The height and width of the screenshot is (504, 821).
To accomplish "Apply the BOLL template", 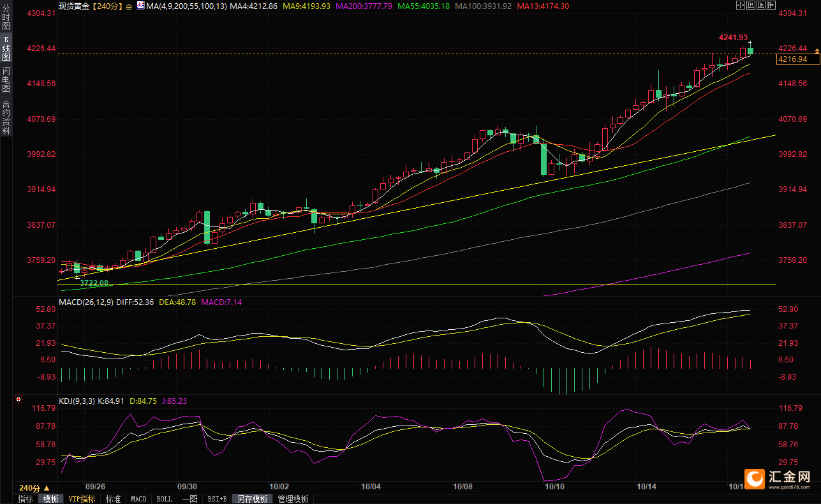I will 164,499.
